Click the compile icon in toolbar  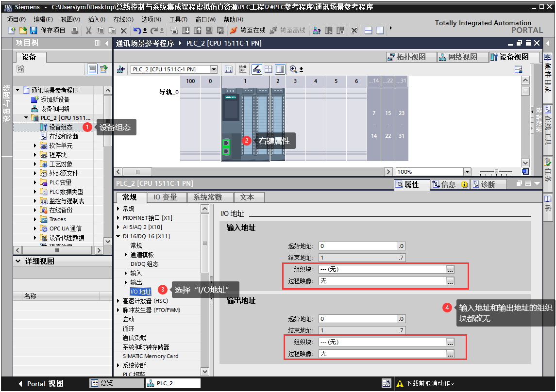pos(174,31)
